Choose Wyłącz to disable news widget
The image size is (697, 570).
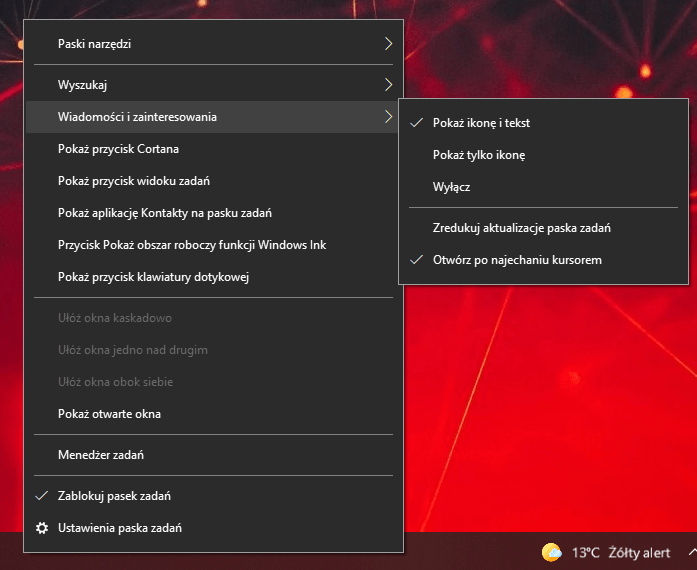pos(543,187)
